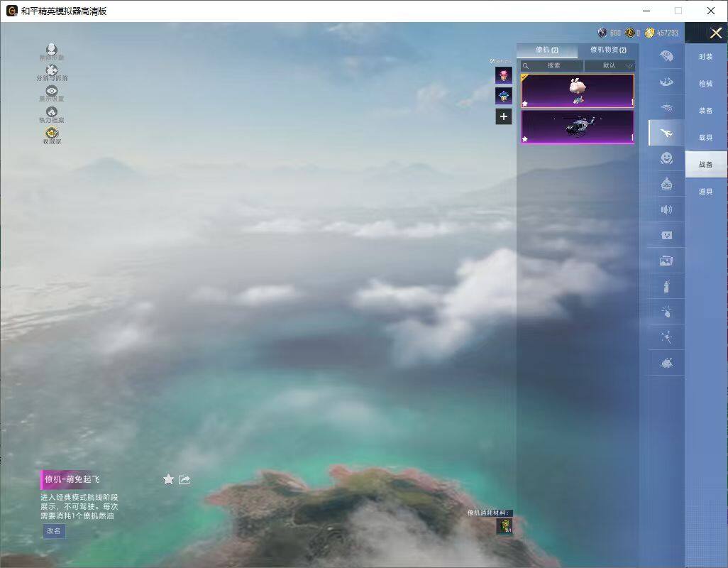Click the 搜索 search field

point(551,65)
